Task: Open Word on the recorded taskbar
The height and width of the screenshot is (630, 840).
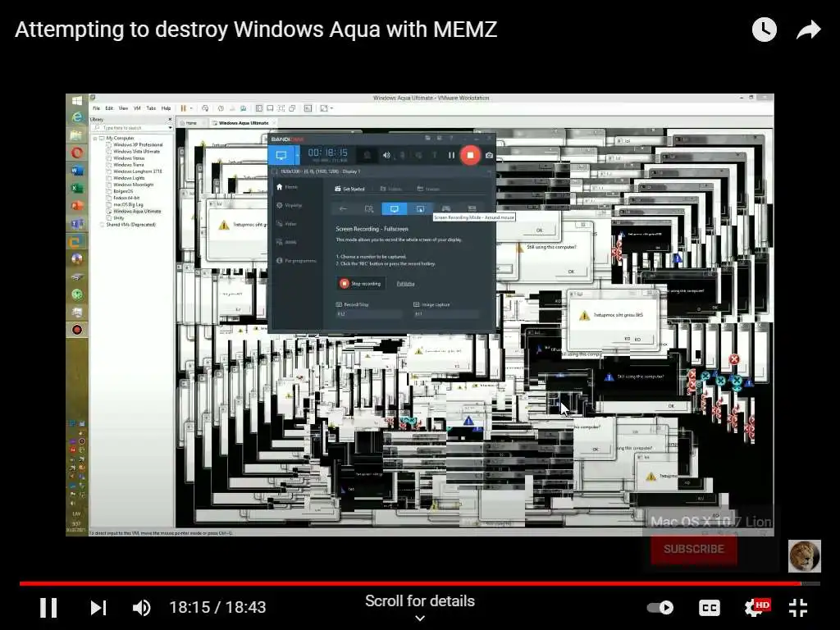Action: click(76, 171)
